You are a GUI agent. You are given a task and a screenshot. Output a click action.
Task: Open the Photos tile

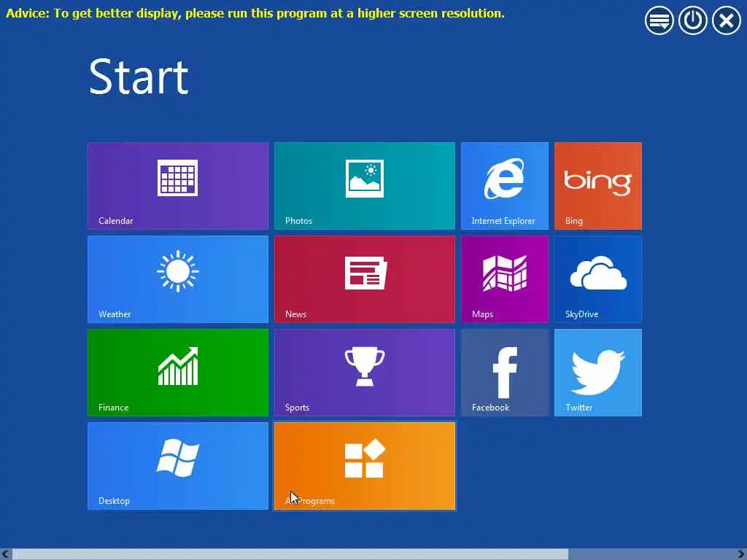click(365, 186)
